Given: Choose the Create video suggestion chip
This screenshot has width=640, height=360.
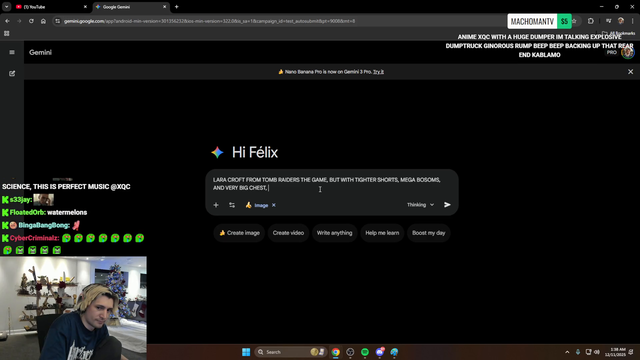Looking at the screenshot, I should point(288,233).
